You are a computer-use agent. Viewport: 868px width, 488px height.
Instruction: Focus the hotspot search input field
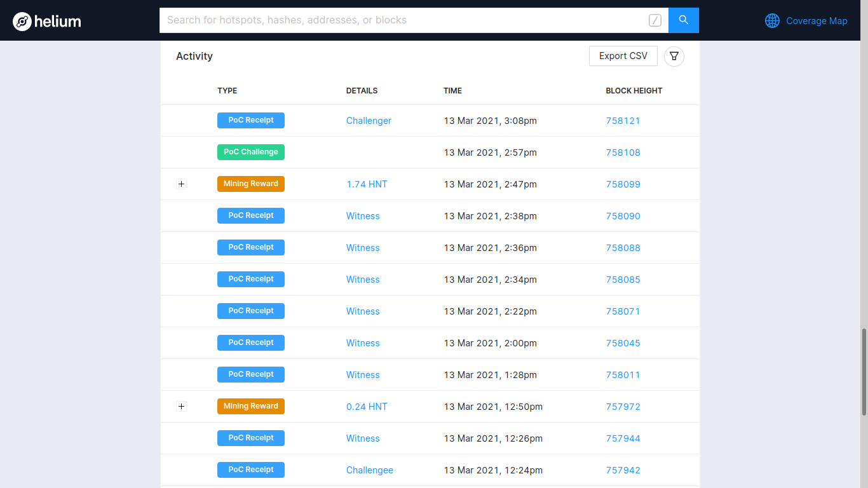(400, 20)
